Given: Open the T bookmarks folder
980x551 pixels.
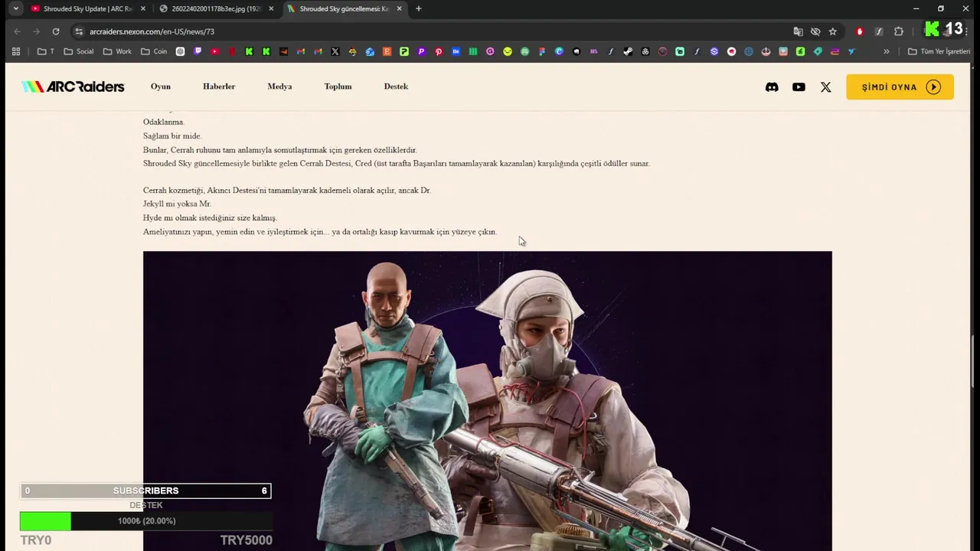Looking at the screenshot, I should click(x=46, y=51).
